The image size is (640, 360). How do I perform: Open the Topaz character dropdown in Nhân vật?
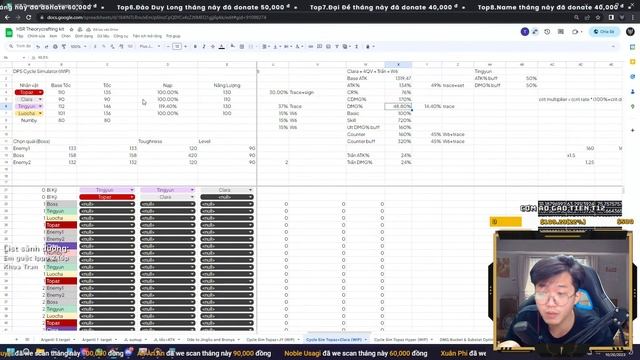29,92
